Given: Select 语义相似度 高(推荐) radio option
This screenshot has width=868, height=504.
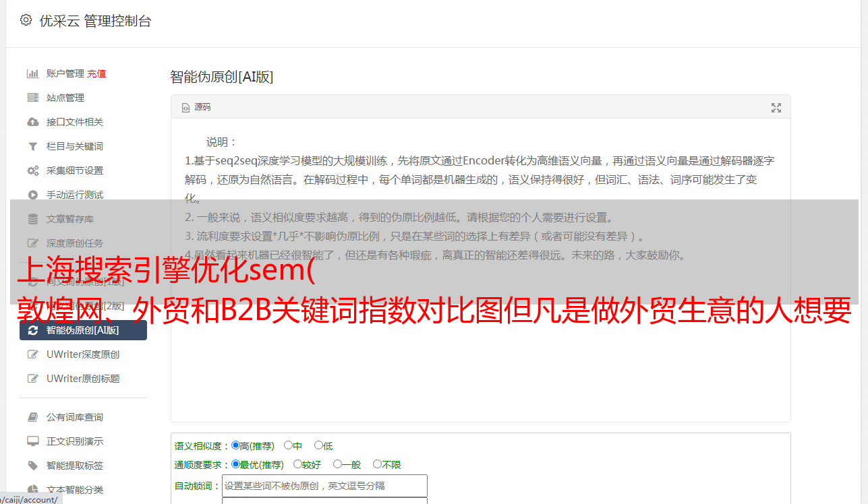Looking at the screenshot, I should tap(235, 445).
